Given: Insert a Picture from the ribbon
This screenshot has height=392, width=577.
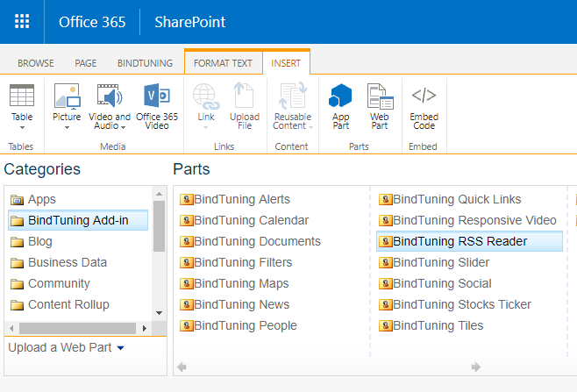Looking at the screenshot, I should pos(67,96).
